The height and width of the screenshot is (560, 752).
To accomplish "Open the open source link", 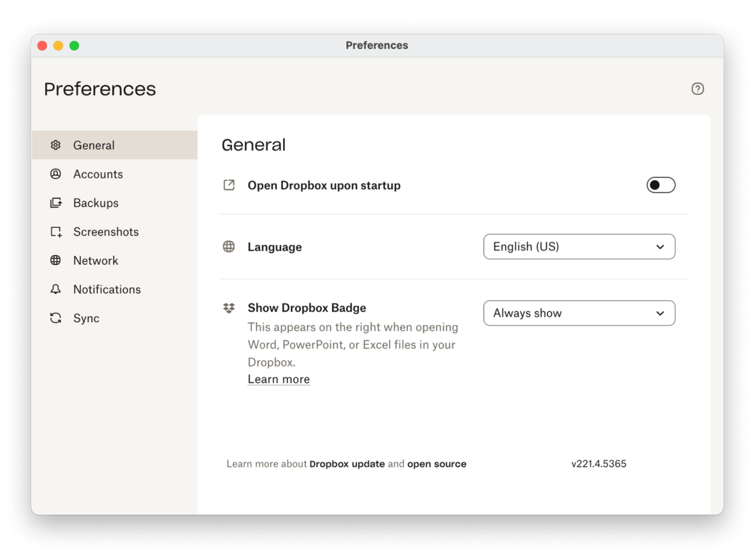I will (x=436, y=464).
